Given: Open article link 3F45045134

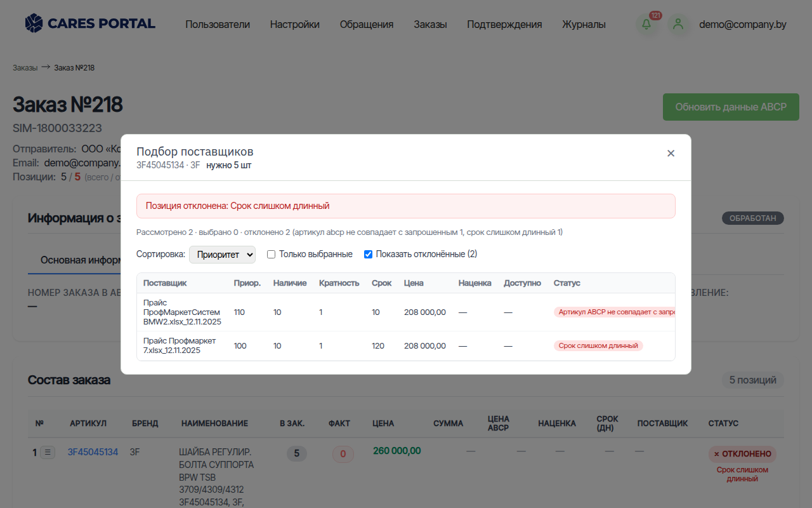Looking at the screenshot, I should [93, 452].
